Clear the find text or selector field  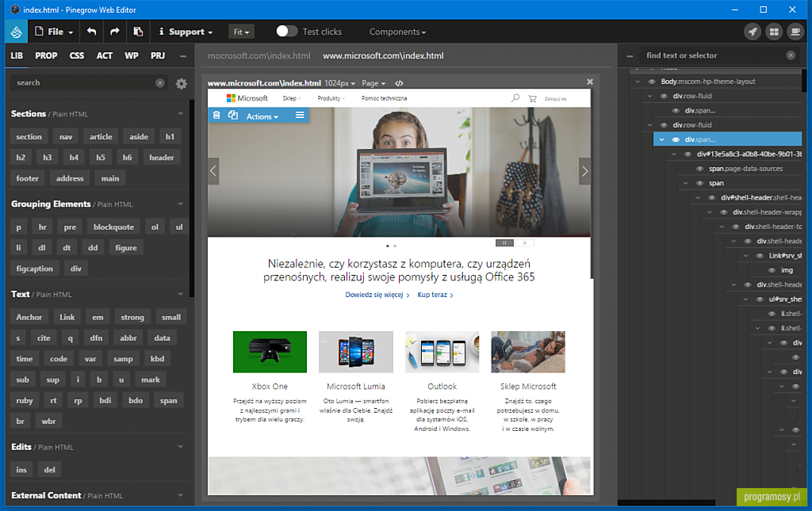pyautogui.click(x=791, y=55)
